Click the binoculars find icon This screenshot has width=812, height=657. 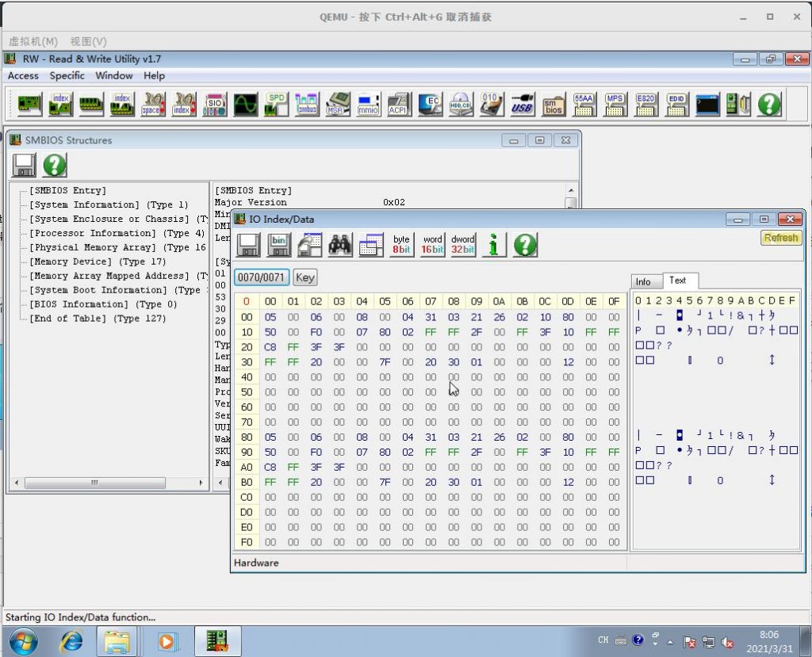[340, 245]
